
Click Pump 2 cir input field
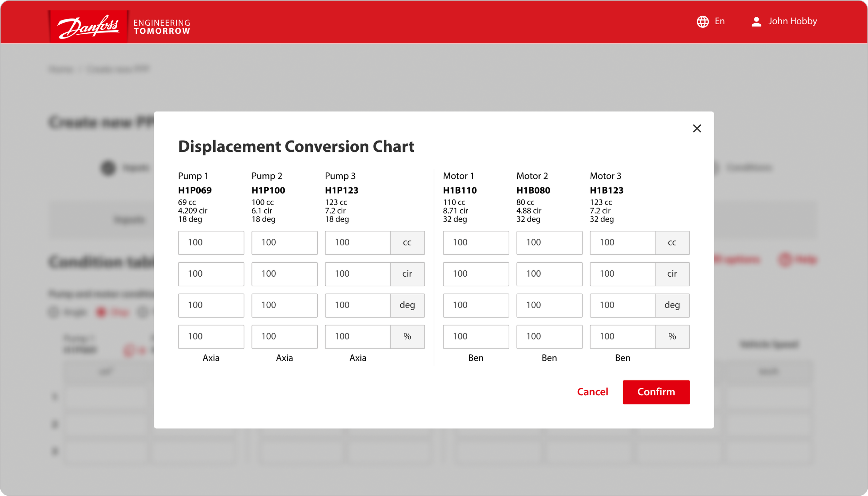click(x=284, y=274)
